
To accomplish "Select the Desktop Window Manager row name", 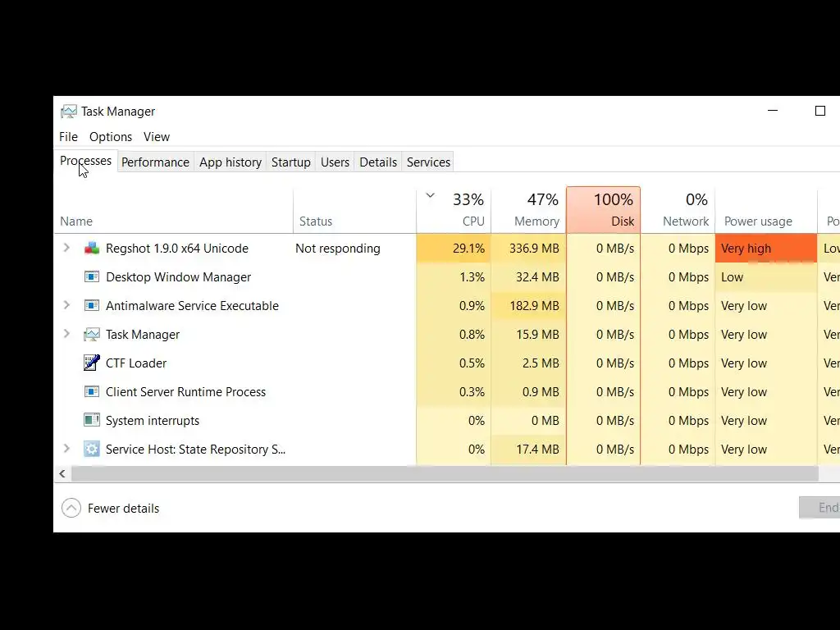I will 178,277.
